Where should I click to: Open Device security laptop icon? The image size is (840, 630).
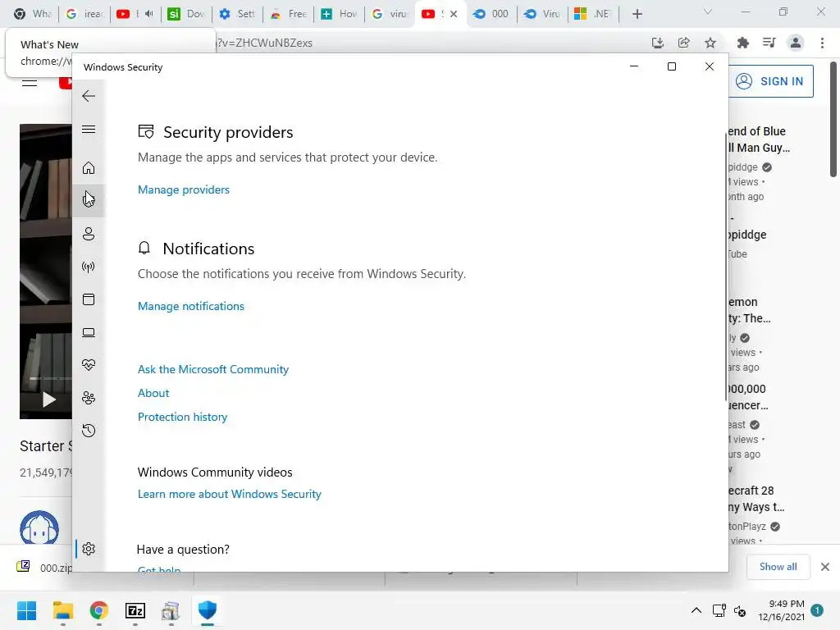point(89,333)
